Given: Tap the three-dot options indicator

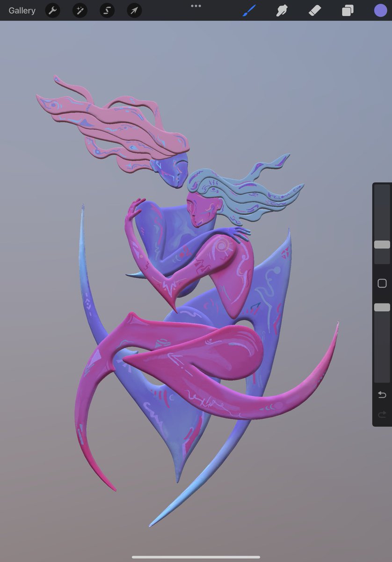Looking at the screenshot, I should [x=196, y=6].
